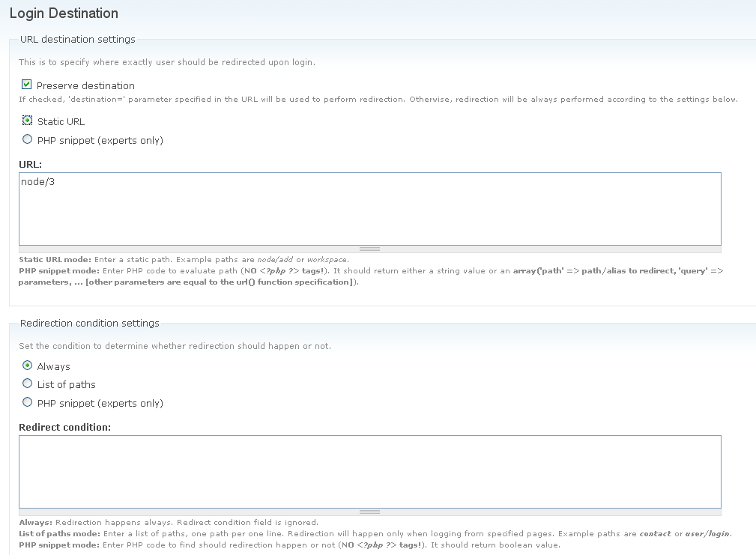Select the Always radio button
The width and height of the screenshot is (756, 555).
point(28,366)
